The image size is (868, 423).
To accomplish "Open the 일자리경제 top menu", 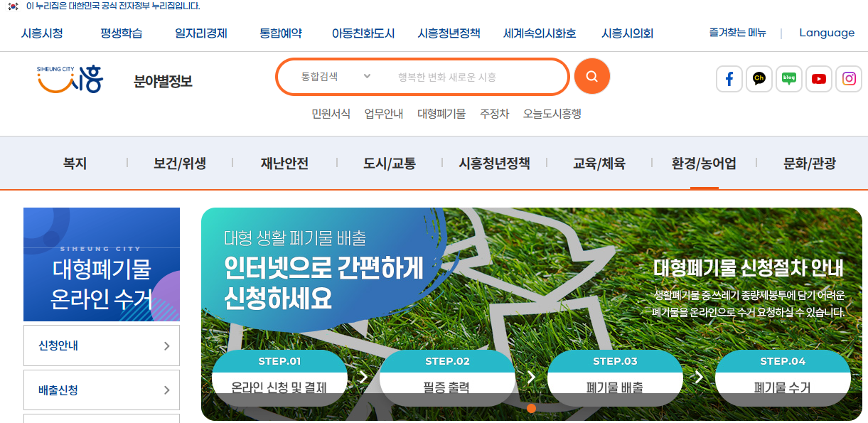I will [x=201, y=33].
